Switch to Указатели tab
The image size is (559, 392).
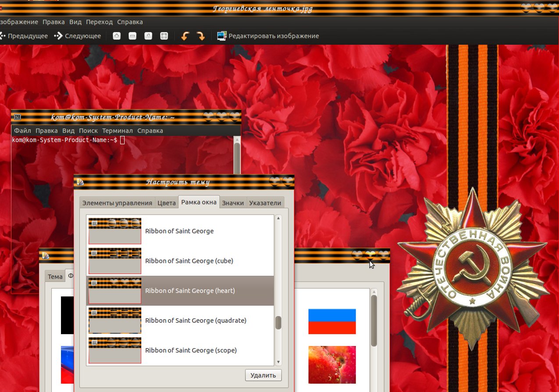pyautogui.click(x=265, y=203)
